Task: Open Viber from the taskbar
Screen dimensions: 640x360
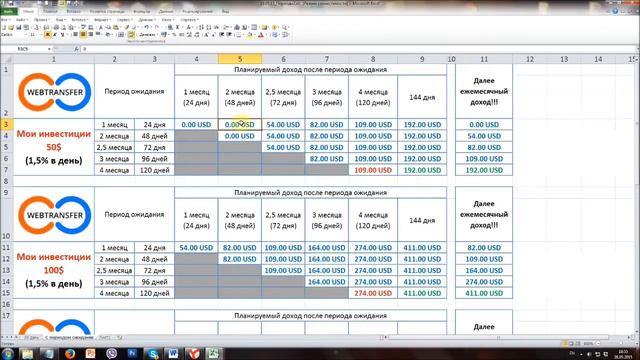Action: coord(111,353)
